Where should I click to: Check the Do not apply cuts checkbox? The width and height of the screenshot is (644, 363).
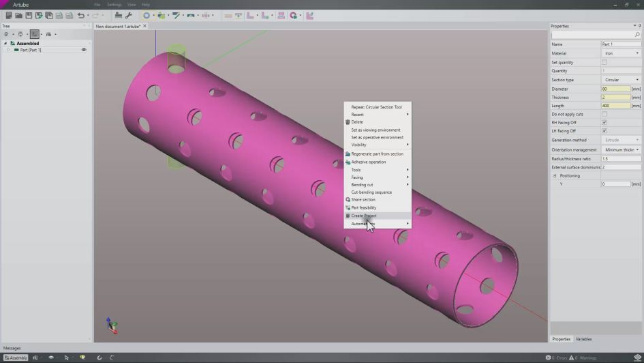(604, 114)
